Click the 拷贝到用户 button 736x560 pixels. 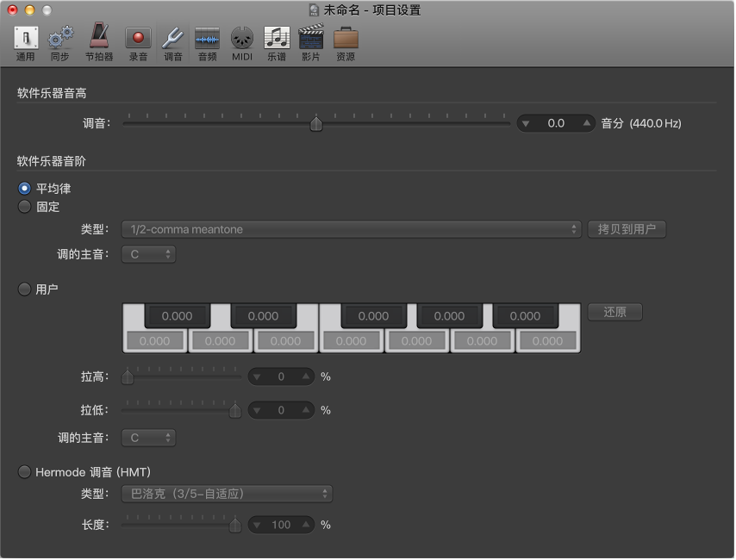[627, 229]
